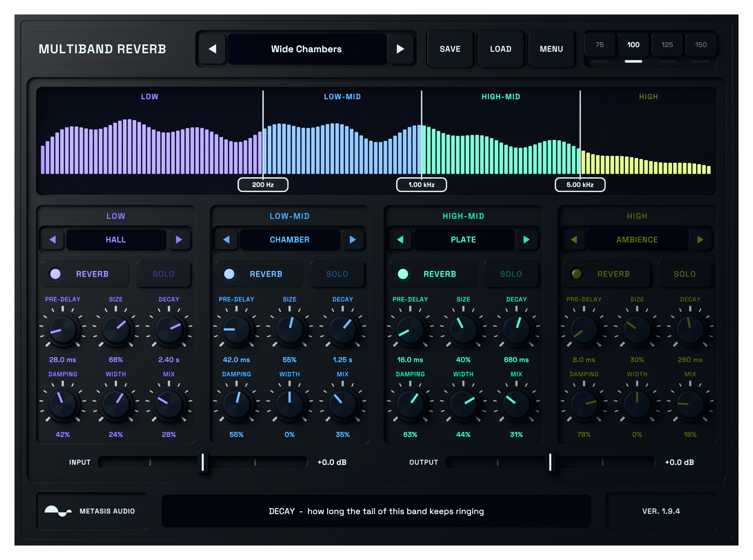Select next type after PLATE
The width and height of the screenshot is (753, 560).
(x=527, y=240)
